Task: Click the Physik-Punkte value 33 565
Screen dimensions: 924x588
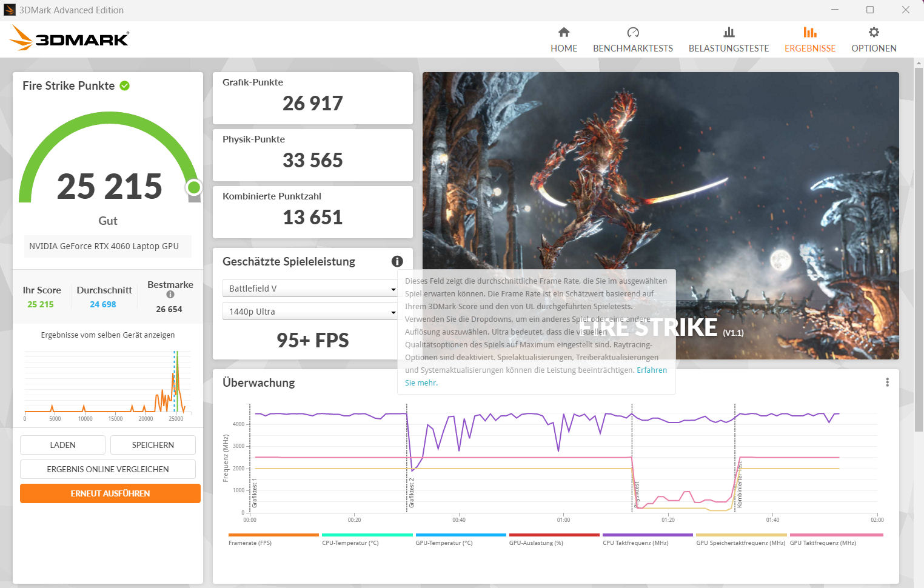Action: [x=313, y=161]
